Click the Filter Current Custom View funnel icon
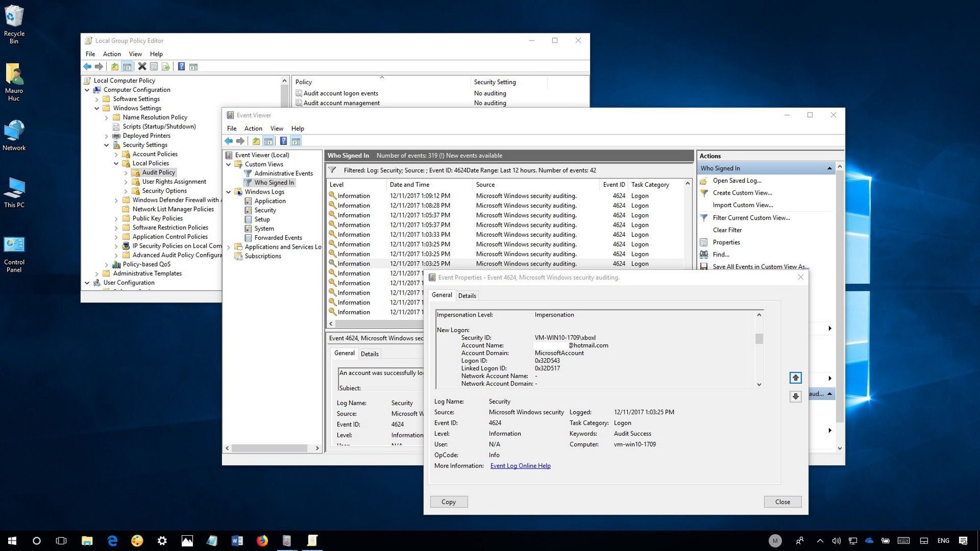Screen dimensions: 980x551 point(704,218)
